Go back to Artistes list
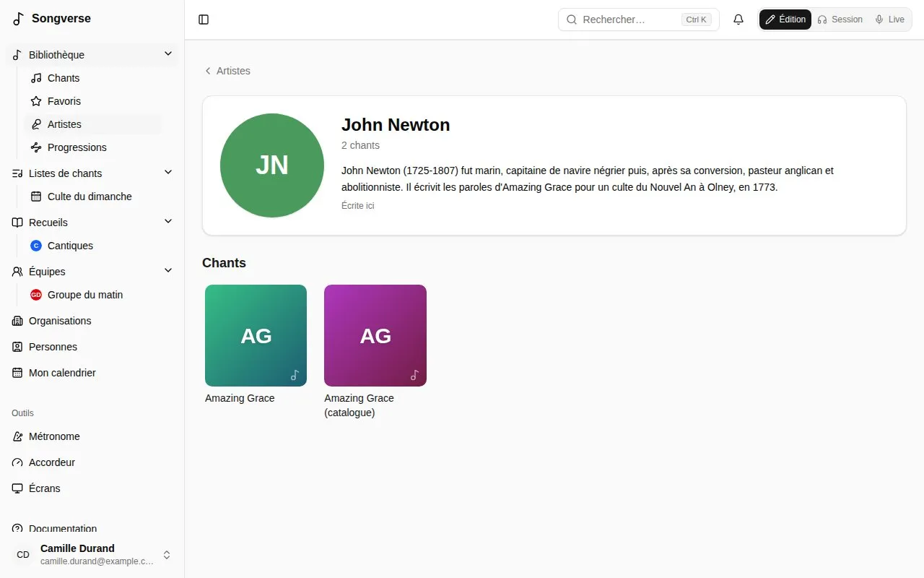 (x=227, y=71)
